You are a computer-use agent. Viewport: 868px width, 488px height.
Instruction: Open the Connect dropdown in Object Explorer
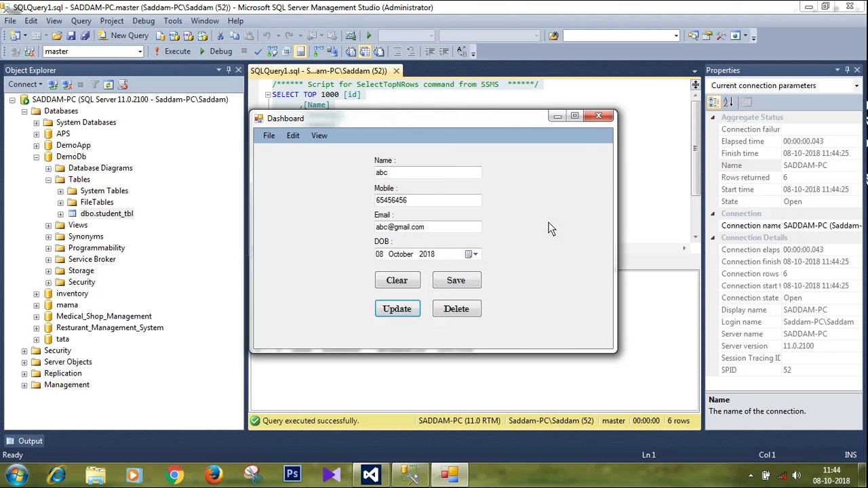[25, 85]
